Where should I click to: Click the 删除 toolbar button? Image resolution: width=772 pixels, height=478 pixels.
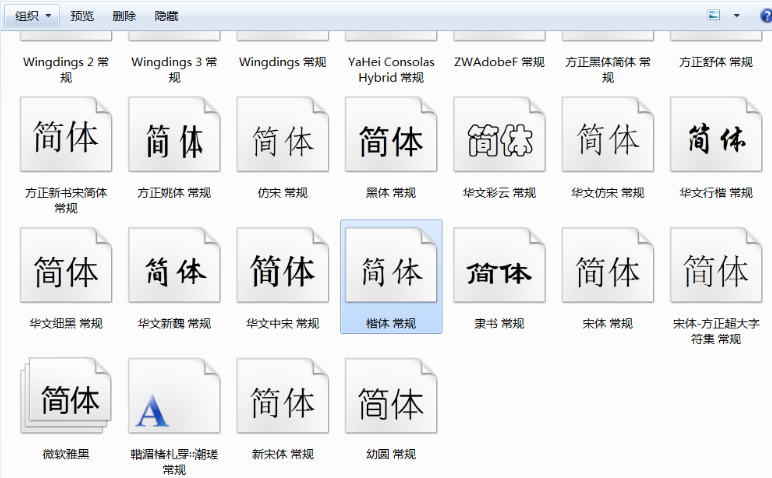point(124,16)
